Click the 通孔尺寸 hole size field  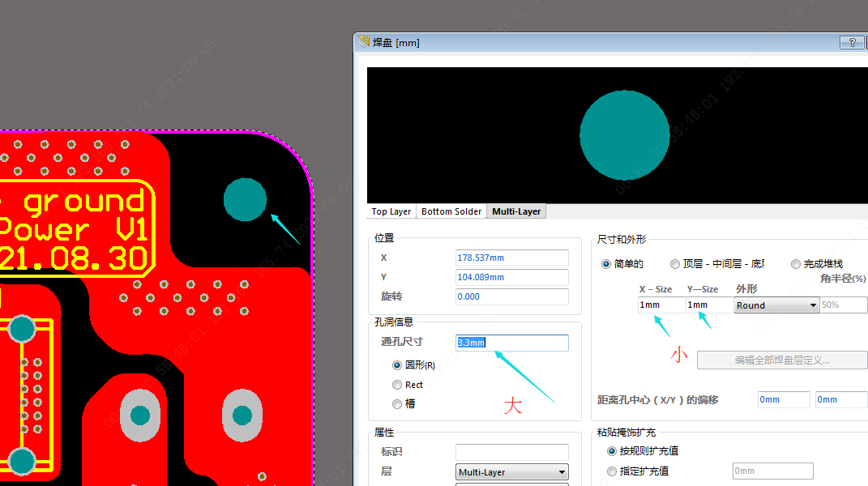point(511,343)
